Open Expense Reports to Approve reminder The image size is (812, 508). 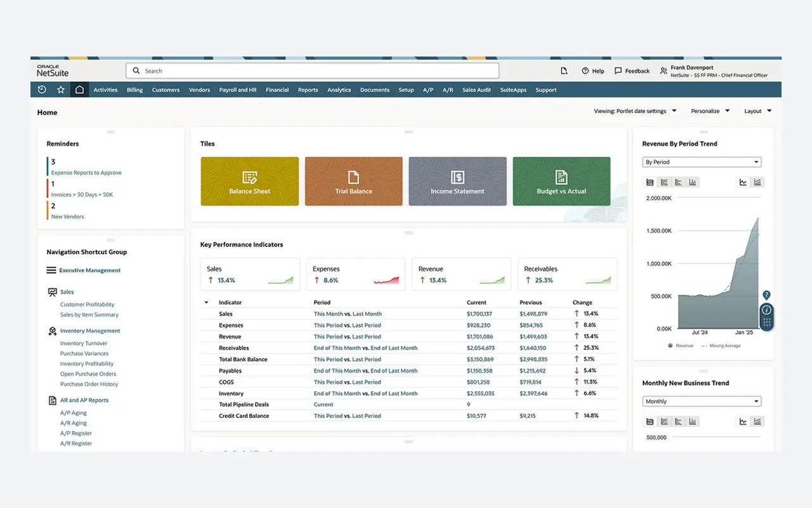[86, 173]
